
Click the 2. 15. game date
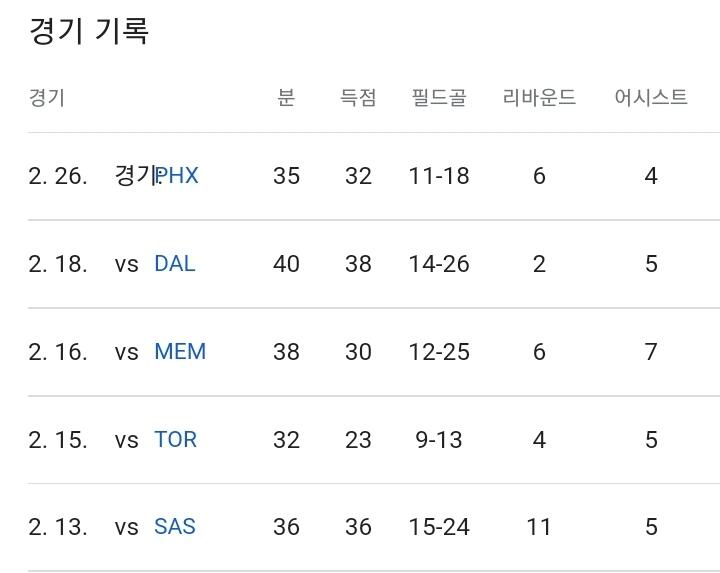point(58,440)
